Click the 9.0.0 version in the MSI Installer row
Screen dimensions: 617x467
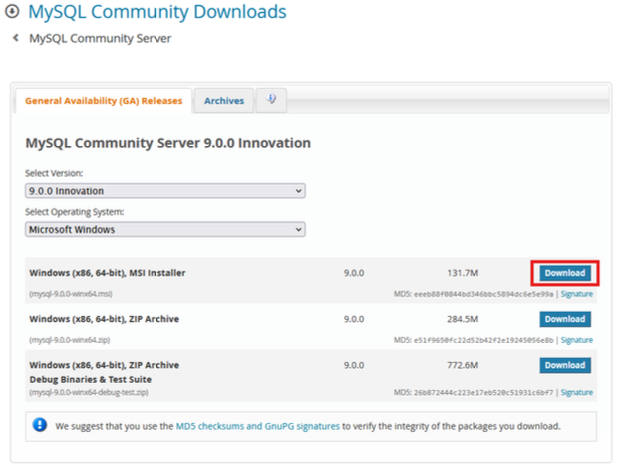coord(354,273)
